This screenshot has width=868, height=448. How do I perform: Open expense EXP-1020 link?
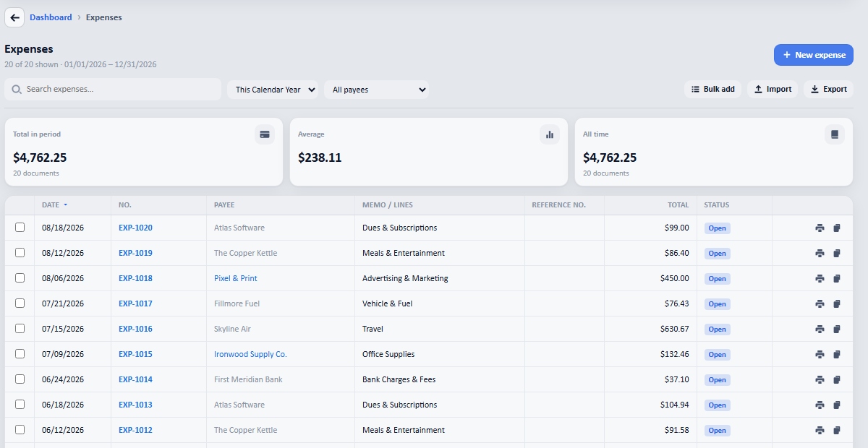[x=135, y=228]
